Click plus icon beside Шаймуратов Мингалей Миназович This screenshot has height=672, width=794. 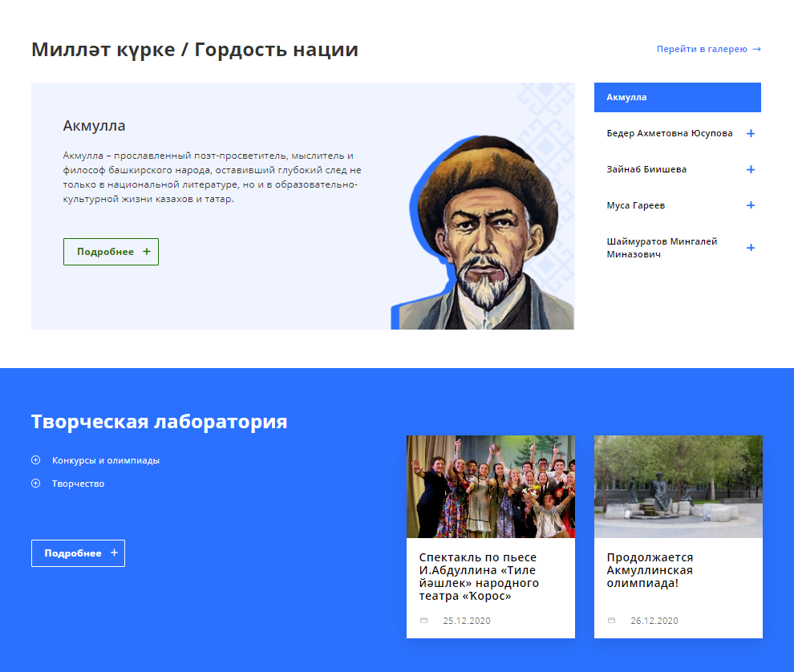[x=751, y=248]
